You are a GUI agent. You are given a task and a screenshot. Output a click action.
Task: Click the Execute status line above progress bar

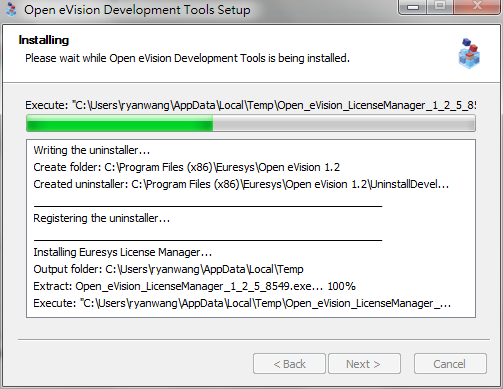251,105
